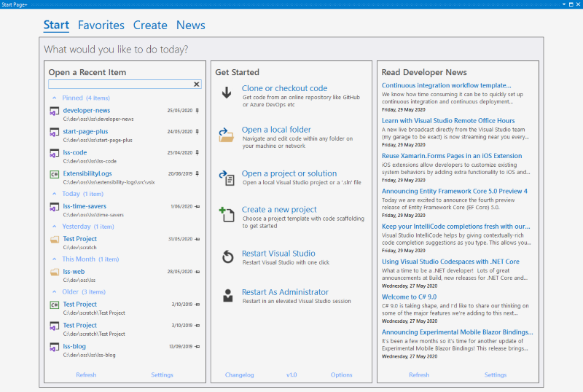Click the lss-code solution icon
583x392 pixels.
point(55,153)
